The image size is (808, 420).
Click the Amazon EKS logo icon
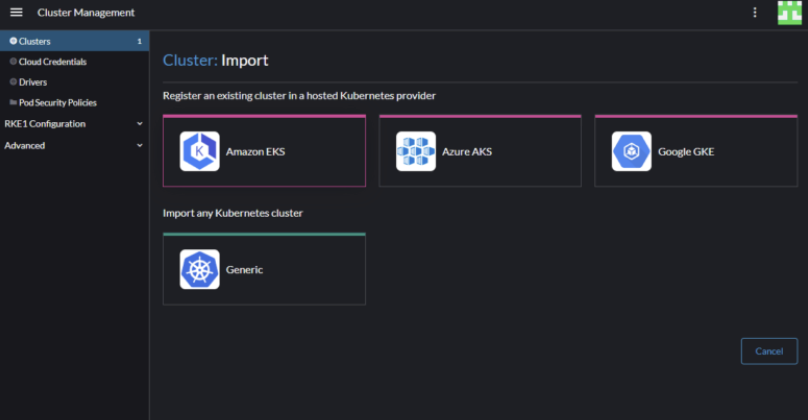click(199, 152)
